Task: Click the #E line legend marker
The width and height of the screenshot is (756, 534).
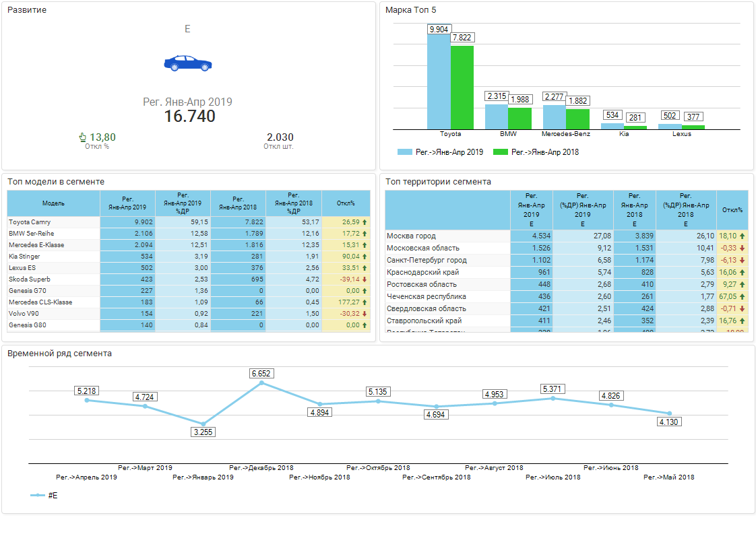Action: tap(37, 496)
